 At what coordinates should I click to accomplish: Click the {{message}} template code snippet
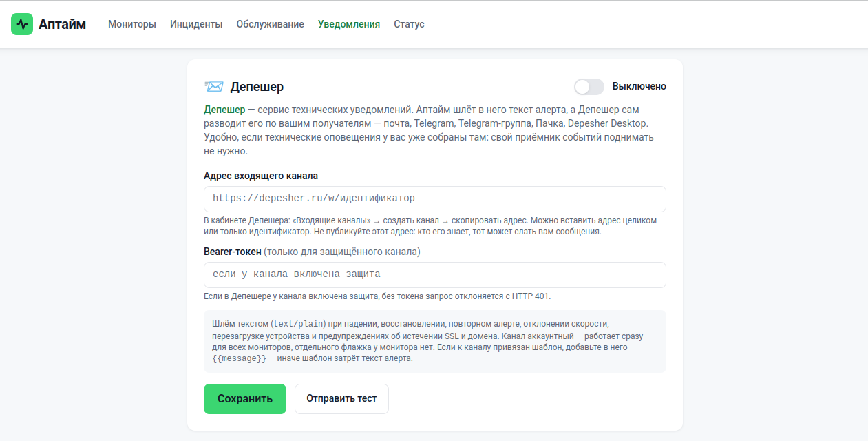coord(239,358)
